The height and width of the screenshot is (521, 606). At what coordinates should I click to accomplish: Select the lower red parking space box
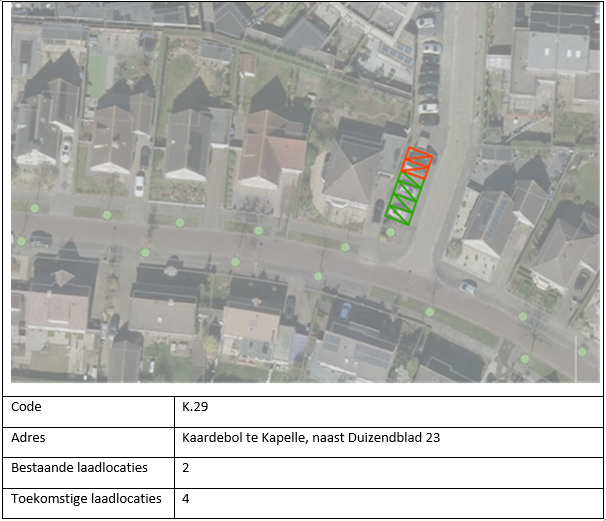[414, 170]
